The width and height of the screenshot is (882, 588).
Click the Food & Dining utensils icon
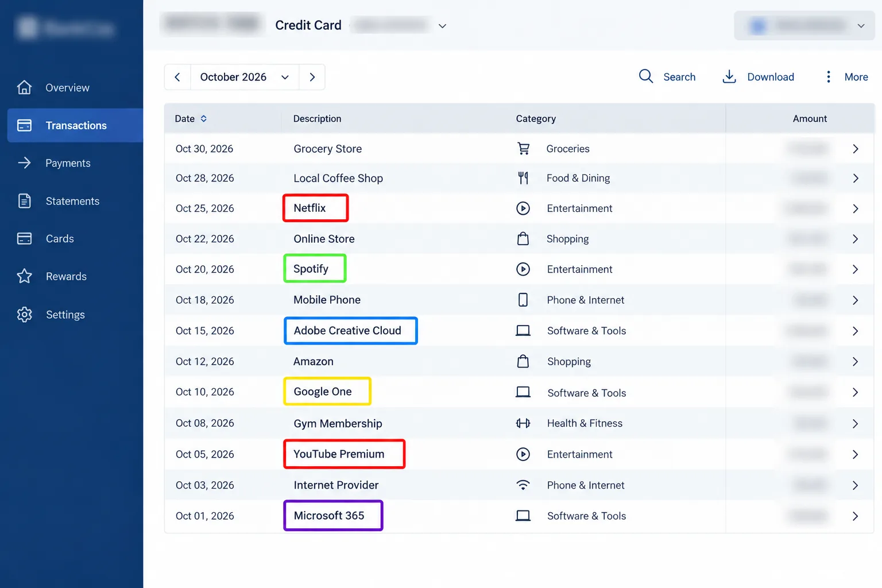[x=523, y=178]
